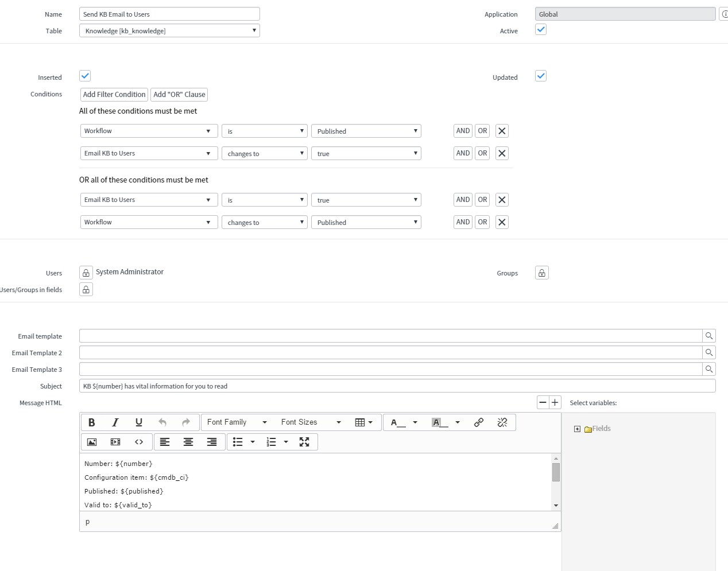Screen dimensions: 728x571
Task: Click OR on 'Workflow changes to Published' row
Action: (482, 222)
